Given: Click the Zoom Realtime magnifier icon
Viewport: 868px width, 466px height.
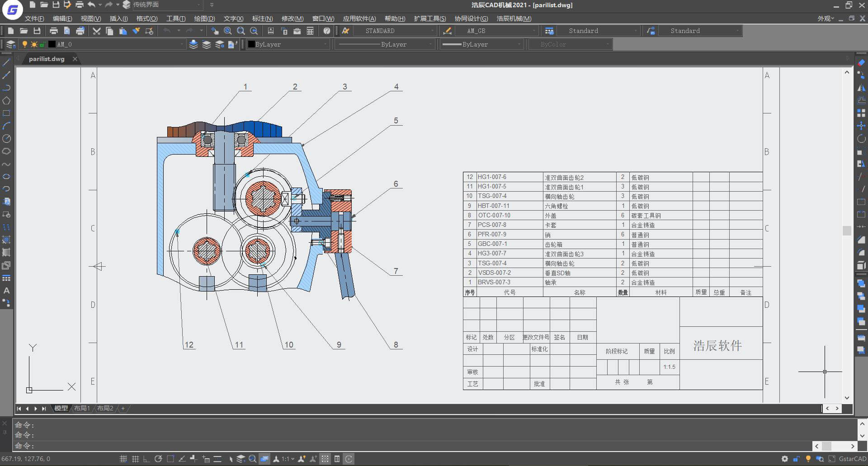Looking at the screenshot, I should click(x=228, y=31).
